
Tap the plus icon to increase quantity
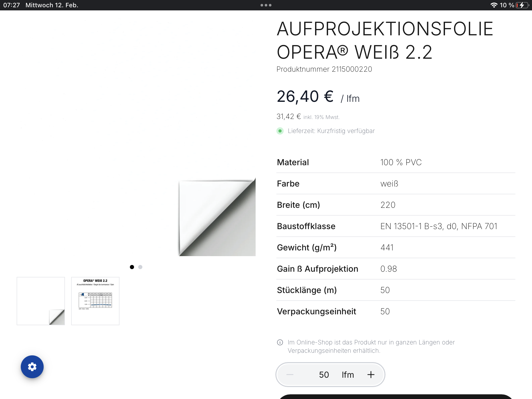tap(371, 375)
